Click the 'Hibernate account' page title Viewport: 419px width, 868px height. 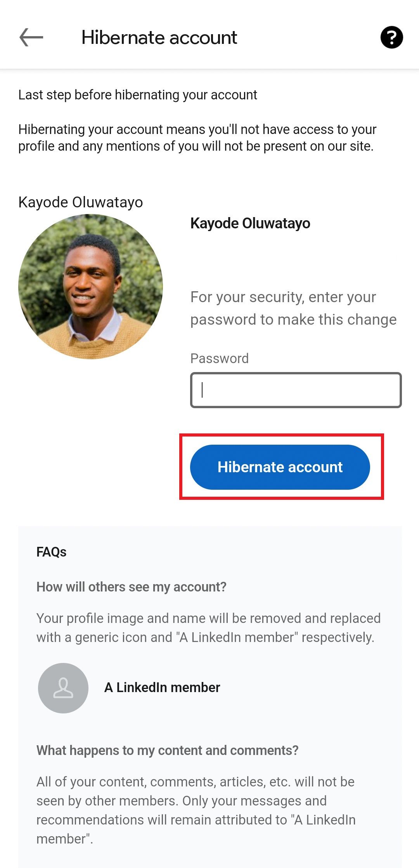159,37
